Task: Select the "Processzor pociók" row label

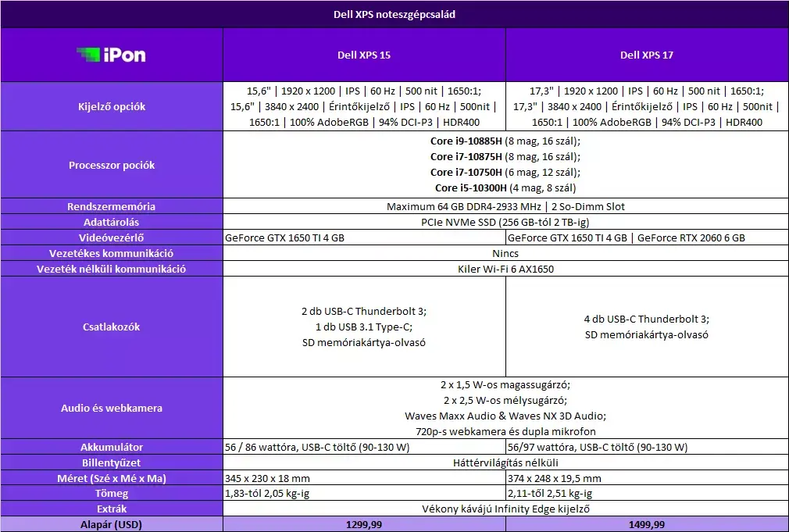Action: click(x=112, y=165)
